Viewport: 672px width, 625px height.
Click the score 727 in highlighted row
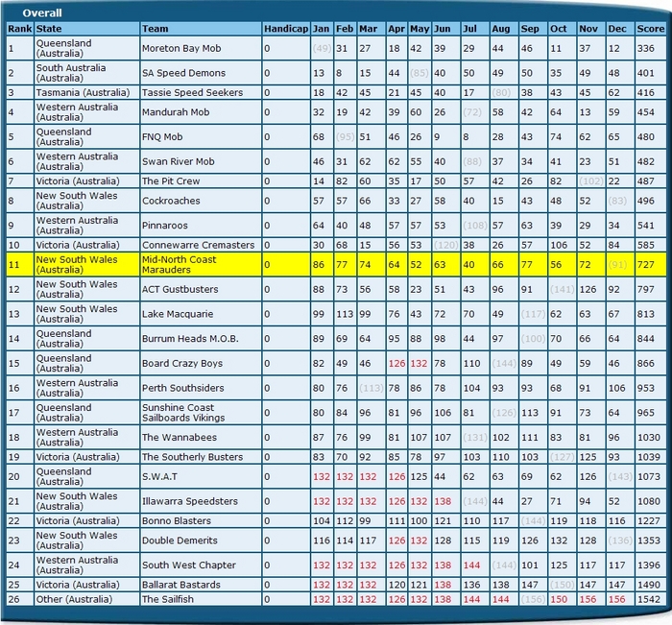tap(646, 264)
